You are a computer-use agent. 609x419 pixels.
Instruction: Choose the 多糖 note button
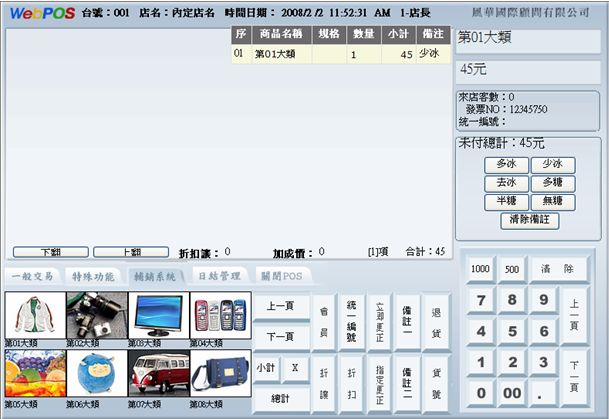point(553,183)
